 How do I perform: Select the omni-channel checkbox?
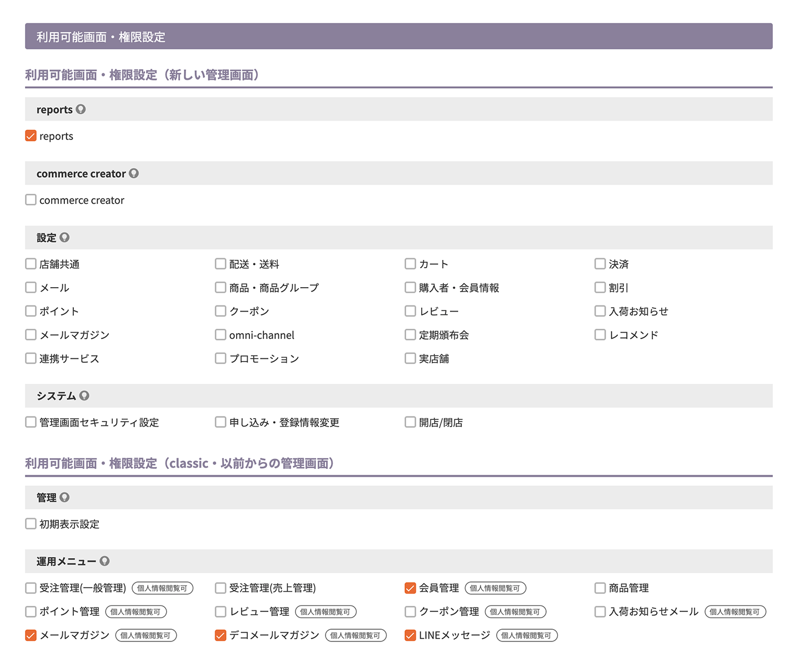221,335
